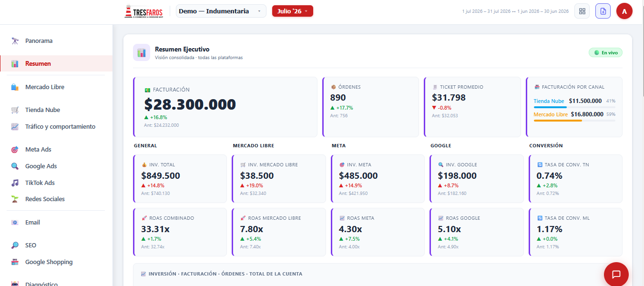This screenshot has height=286, width=644.
Task: Click the Mercado Libre shopping bag icon
Action: tap(15, 87)
